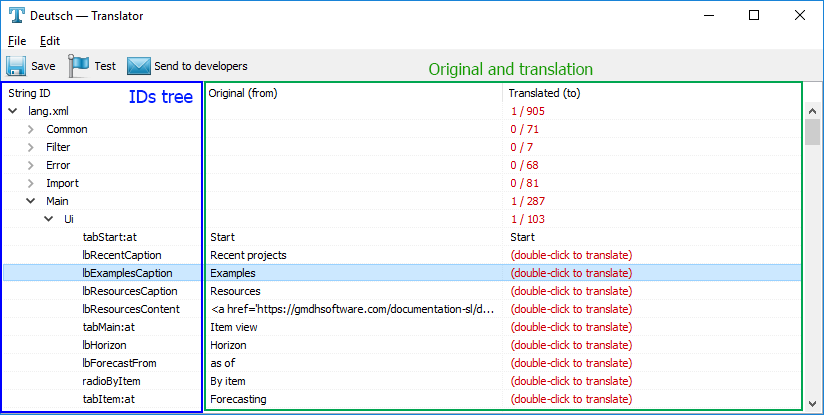Expand the Common tree node
The image size is (824, 415).
click(x=31, y=129)
